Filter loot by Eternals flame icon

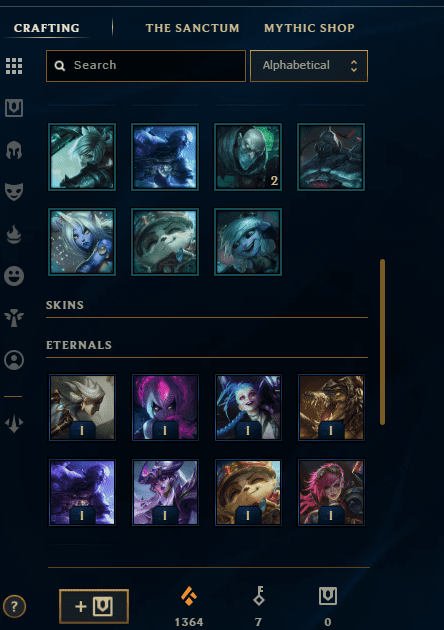tap(14, 234)
